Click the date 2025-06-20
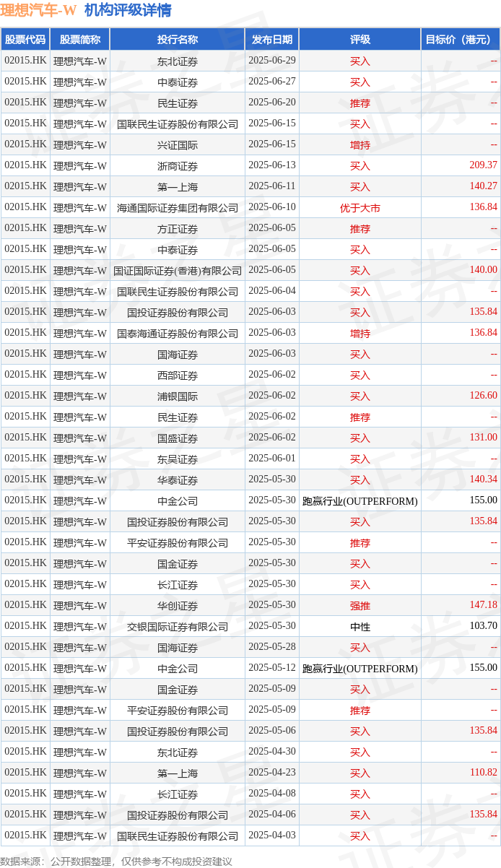The width and height of the screenshot is (501, 868). (272, 103)
